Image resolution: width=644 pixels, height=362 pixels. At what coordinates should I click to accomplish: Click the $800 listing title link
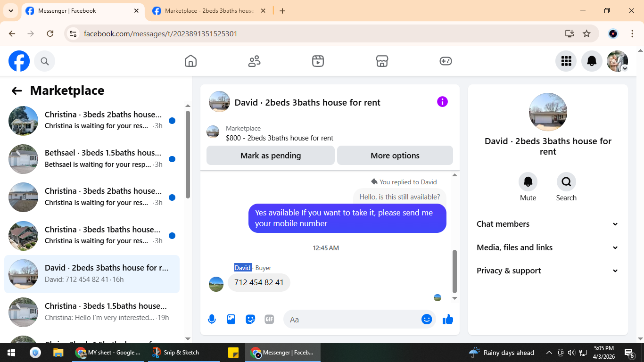pos(280,138)
